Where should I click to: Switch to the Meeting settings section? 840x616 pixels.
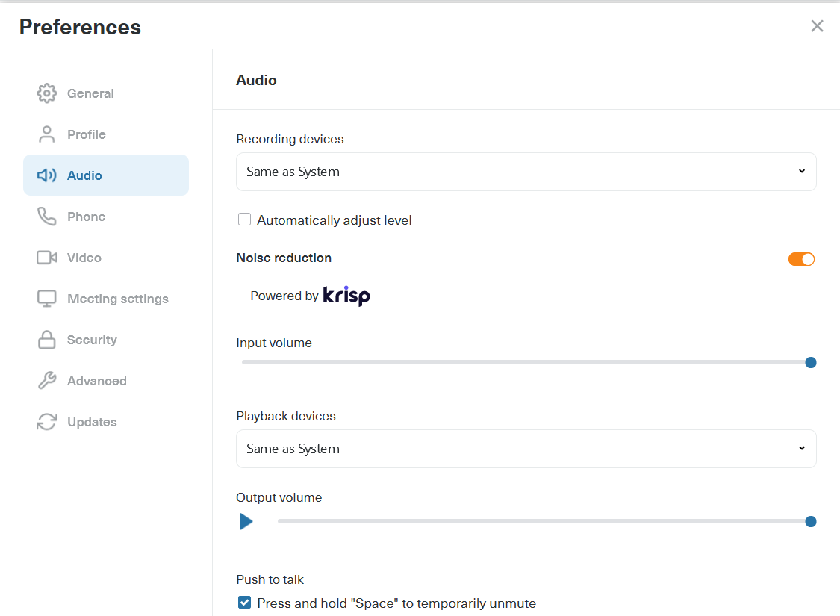(117, 298)
